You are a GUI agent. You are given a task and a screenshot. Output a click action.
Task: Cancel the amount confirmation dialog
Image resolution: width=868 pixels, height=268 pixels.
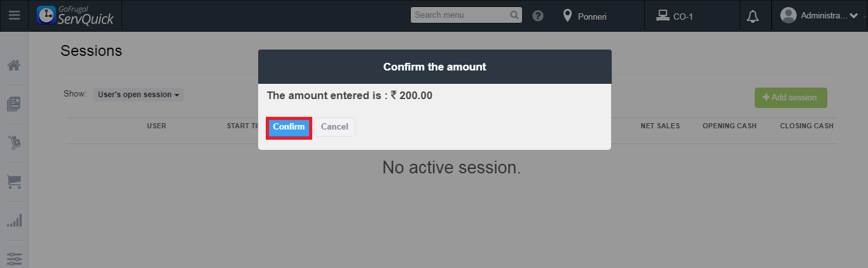pos(334,127)
